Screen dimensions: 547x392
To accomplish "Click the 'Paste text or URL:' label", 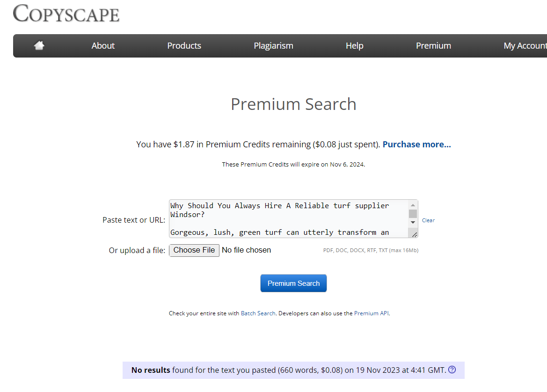I will (134, 220).
